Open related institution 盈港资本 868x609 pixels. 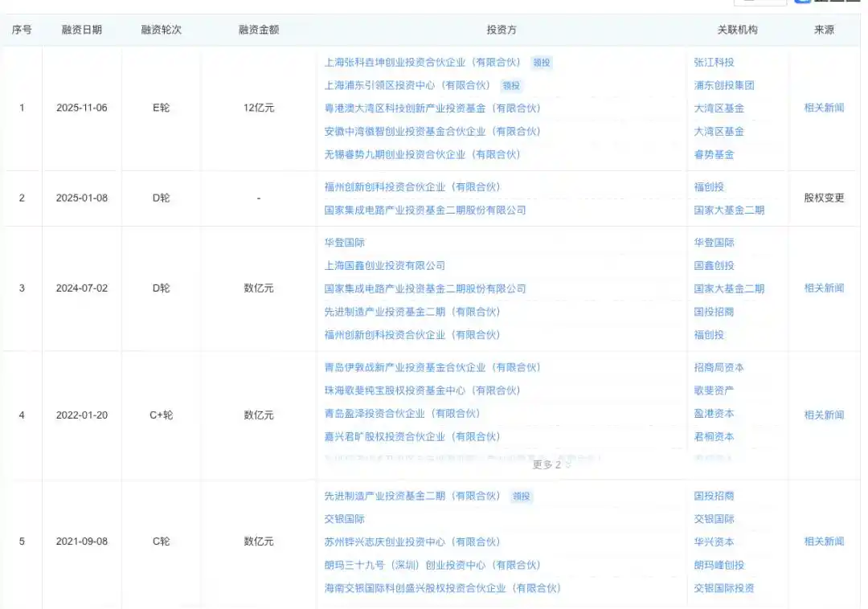coord(714,414)
